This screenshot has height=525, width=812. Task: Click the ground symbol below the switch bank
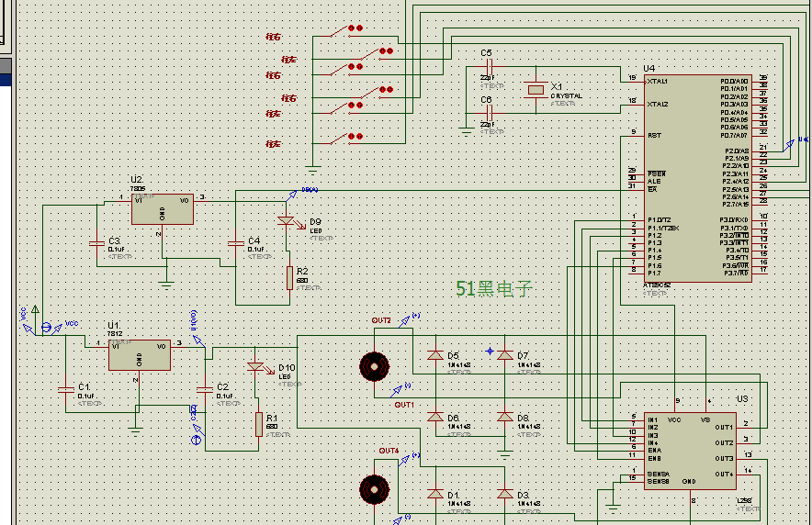(x=312, y=168)
